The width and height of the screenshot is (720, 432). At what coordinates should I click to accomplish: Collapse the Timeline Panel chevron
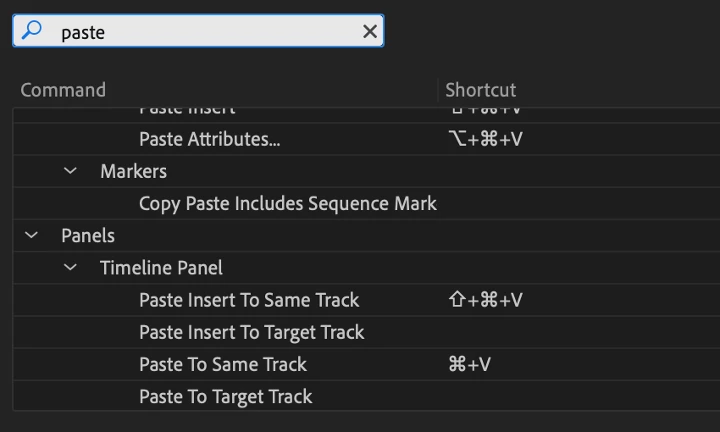(70, 268)
